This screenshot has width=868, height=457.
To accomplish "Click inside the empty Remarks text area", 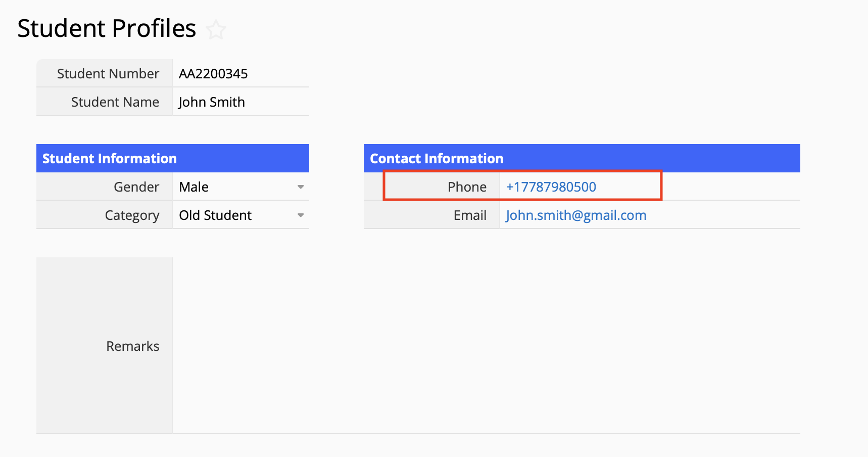I will click(485, 346).
